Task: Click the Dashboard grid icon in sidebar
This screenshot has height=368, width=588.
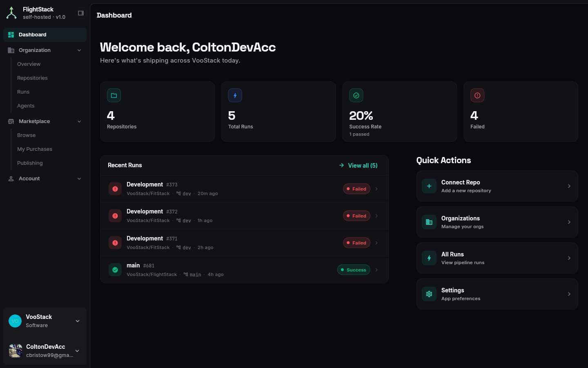Action: pos(11,35)
